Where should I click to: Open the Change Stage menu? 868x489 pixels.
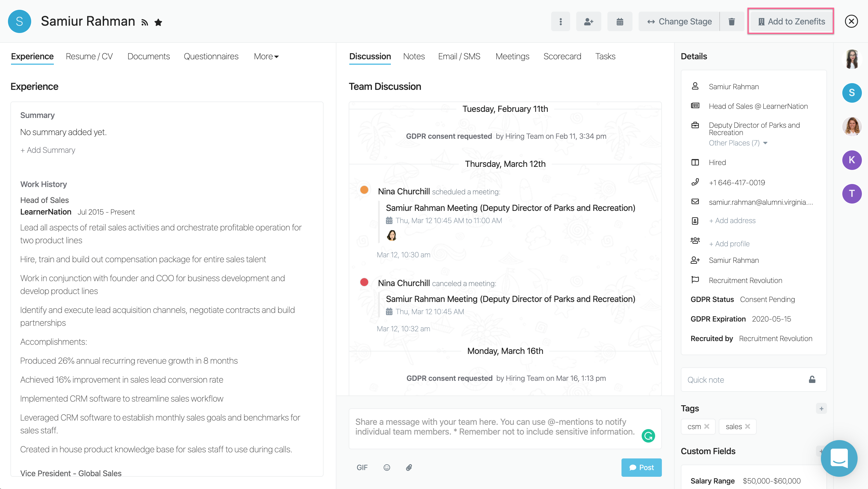coord(679,22)
